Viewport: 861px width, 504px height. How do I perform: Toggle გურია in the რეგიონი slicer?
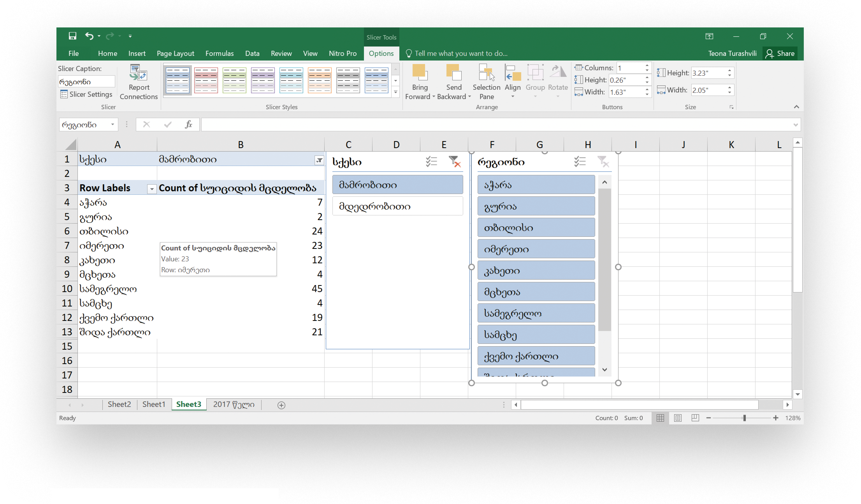[536, 206]
